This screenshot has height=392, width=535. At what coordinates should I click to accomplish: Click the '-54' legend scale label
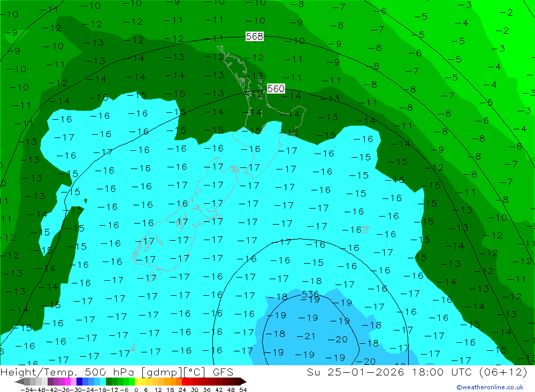pyautogui.click(x=27, y=390)
